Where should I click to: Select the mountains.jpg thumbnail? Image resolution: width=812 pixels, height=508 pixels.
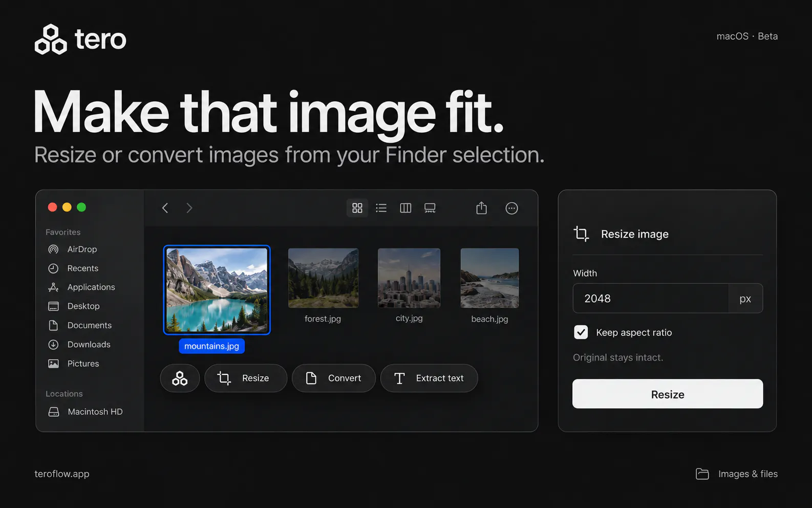tap(217, 290)
